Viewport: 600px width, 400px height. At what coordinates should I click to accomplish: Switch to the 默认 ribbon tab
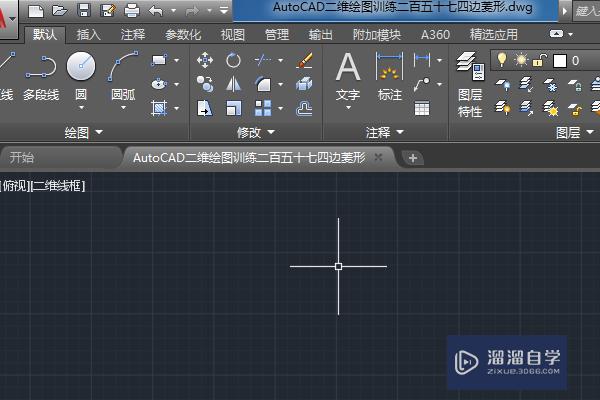pos(45,34)
